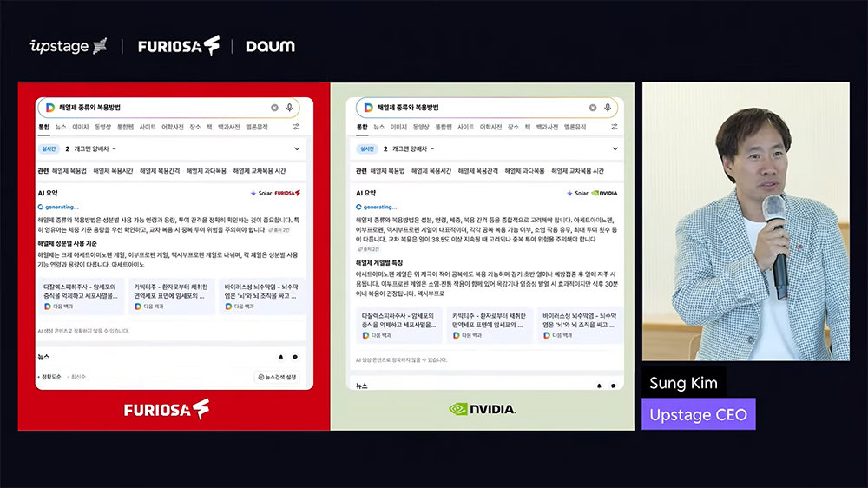Image resolution: width=868 pixels, height=488 pixels.
Task: Click generating spinner in Furiosa panel
Action: click(41, 208)
